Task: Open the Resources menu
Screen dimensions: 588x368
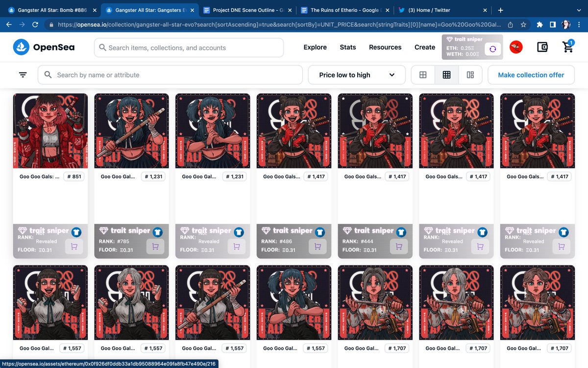Action: pyautogui.click(x=385, y=47)
